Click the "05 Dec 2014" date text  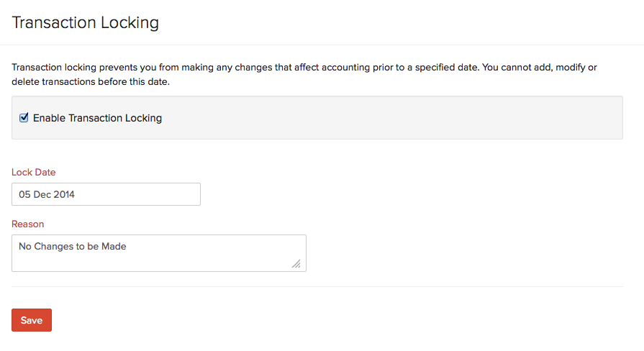(47, 194)
